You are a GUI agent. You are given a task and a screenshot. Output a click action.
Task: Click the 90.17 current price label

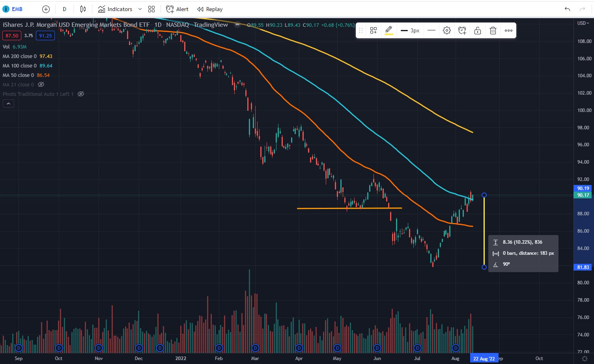click(x=583, y=195)
